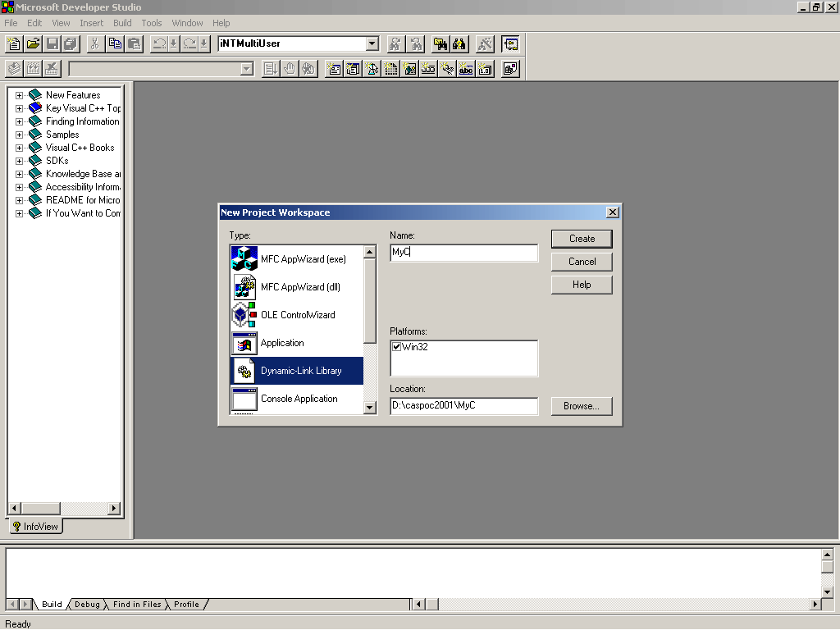
Task: Click Cancel in New Project Workspace dialog
Action: coord(582,262)
